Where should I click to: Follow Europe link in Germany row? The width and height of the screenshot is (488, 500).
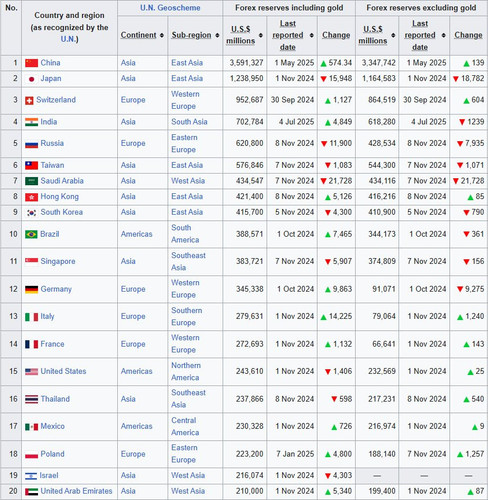(x=133, y=289)
